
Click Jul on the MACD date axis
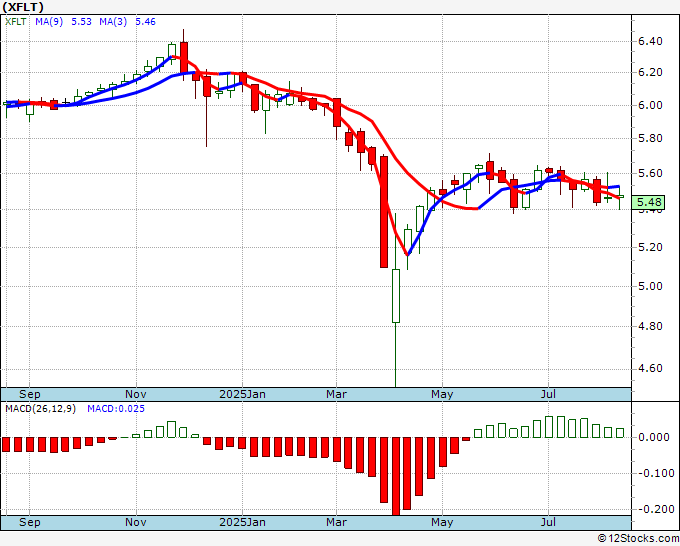click(x=548, y=522)
